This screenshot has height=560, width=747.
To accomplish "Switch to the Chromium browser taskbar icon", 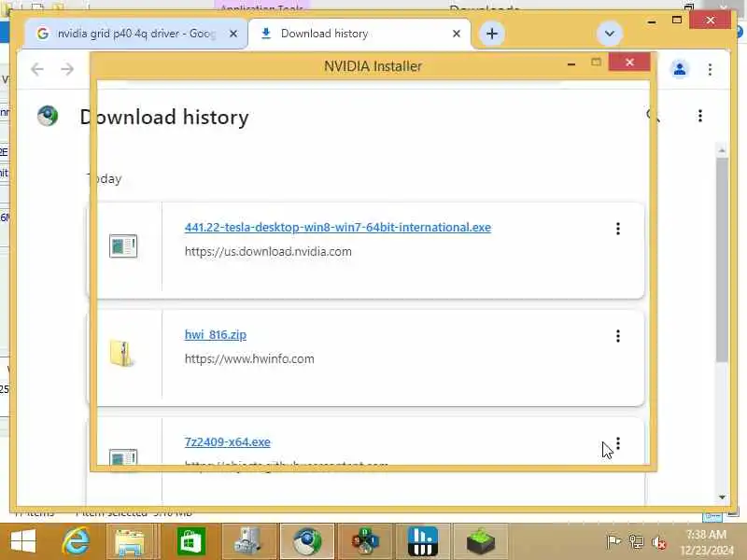I will pyautogui.click(x=307, y=541).
